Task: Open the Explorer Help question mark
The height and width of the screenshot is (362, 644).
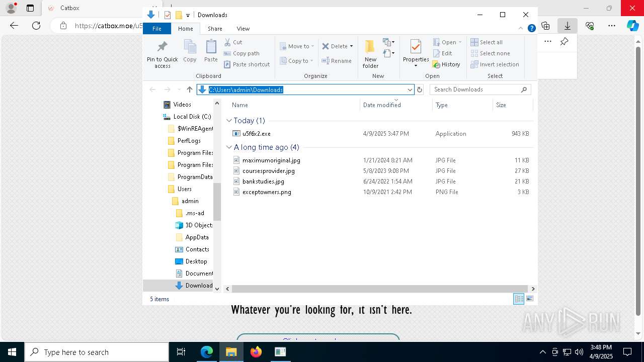Action: 531,28
